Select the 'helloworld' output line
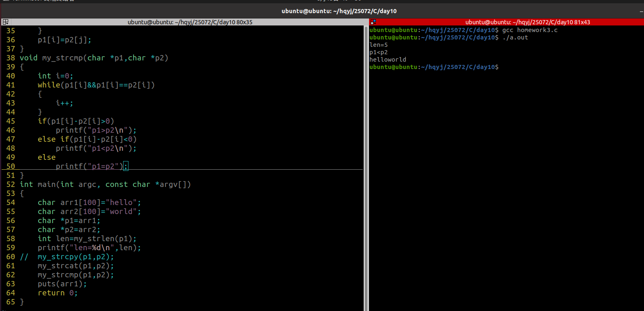 pyautogui.click(x=388, y=60)
